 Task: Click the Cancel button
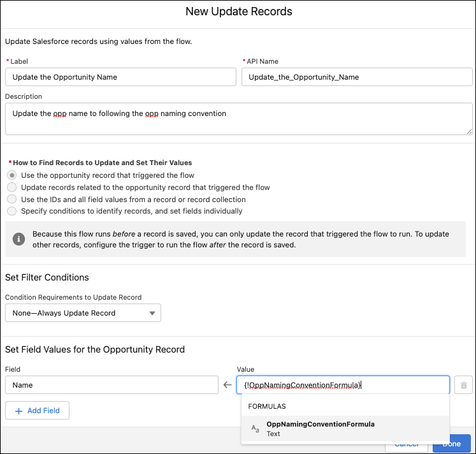pyautogui.click(x=407, y=445)
